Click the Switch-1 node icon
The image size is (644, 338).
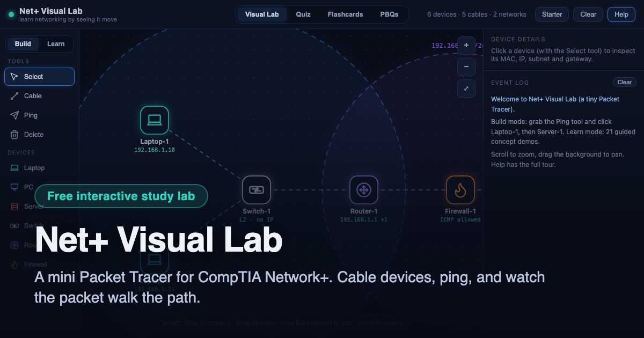[257, 190]
